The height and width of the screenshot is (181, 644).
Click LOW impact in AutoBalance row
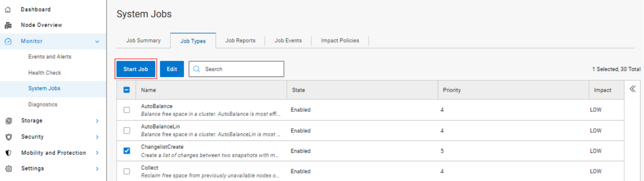[x=596, y=110]
